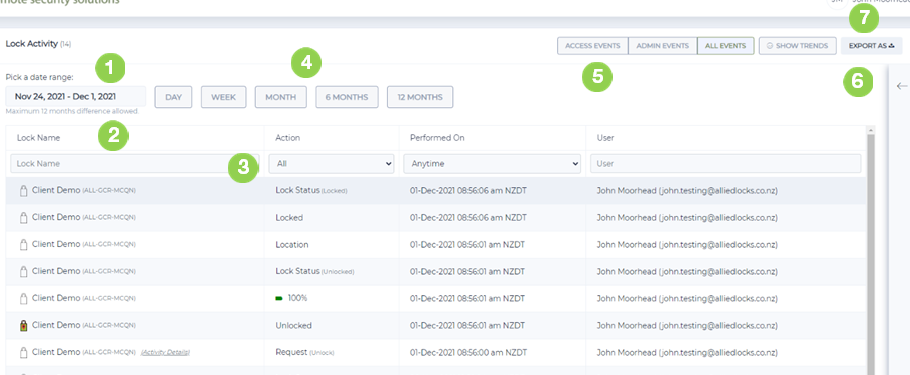
Task: Switch to the Admin Events filter
Action: tap(662, 46)
